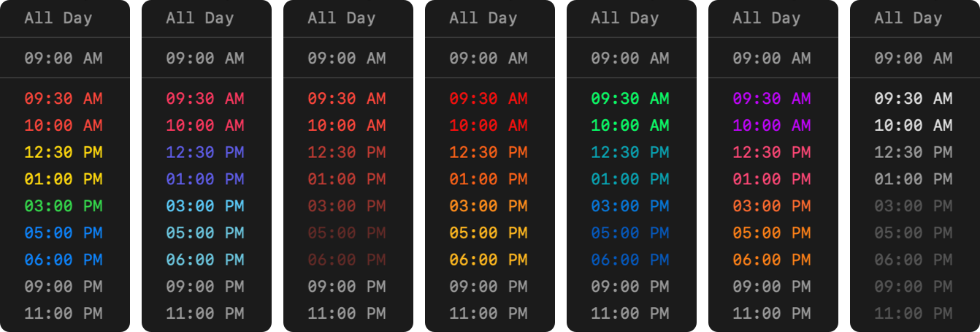This screenshot has height=332, width=980.
Task: Click the green 03:00 PM entry
Action: point(64,206)
